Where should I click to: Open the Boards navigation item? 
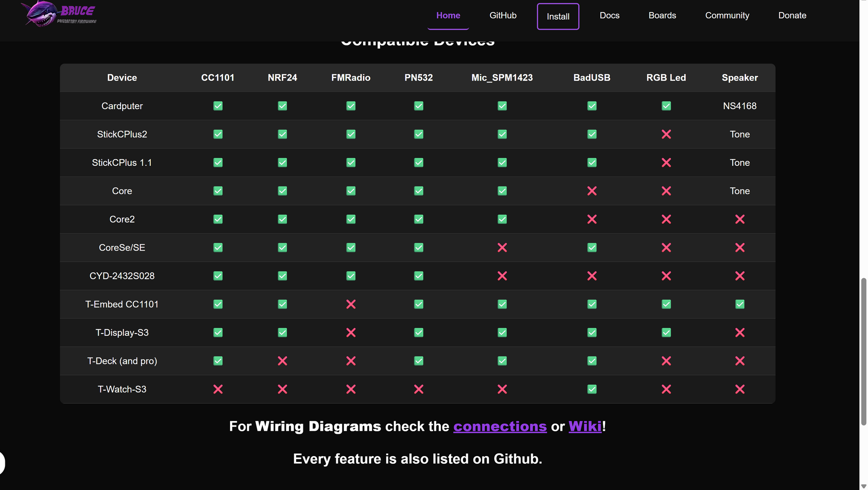(x=662, y=16)
